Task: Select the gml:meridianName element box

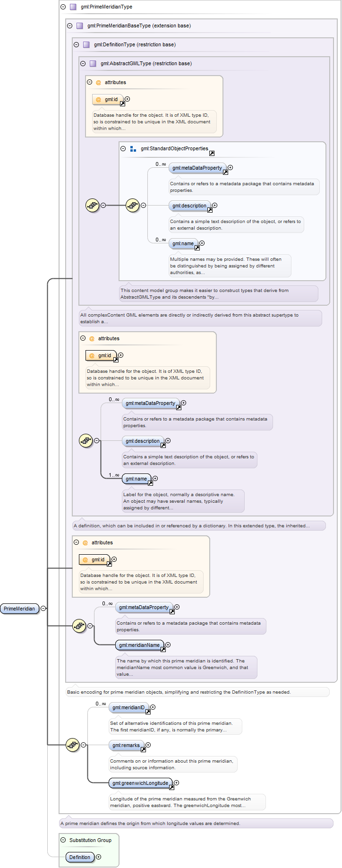Action: tap(139, 645)
